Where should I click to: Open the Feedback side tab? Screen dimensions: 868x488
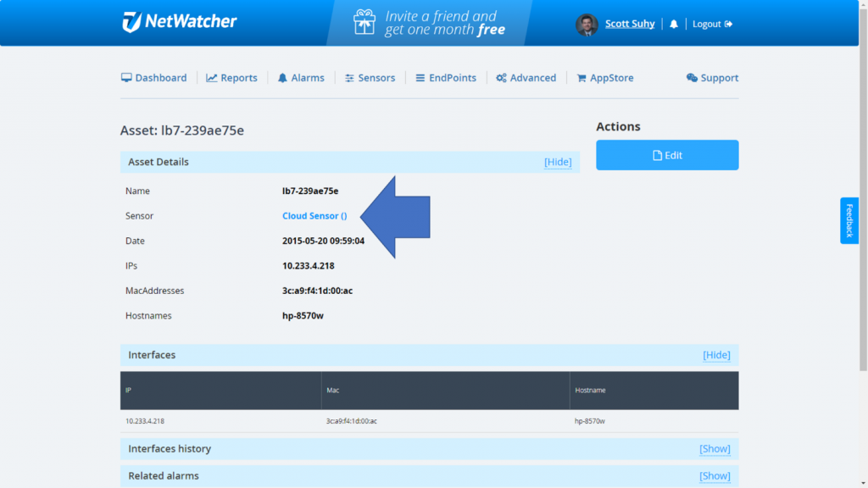(x=849, y=220)
